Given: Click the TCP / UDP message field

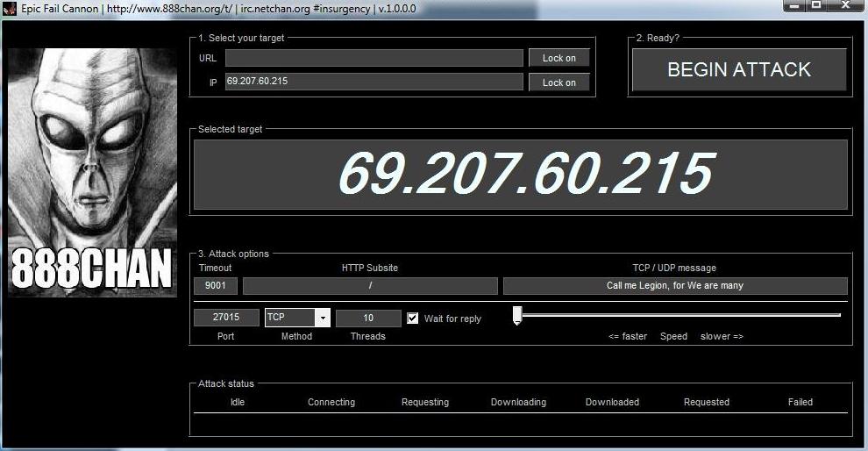Looking at the screenshot, I should [x=675, y=285].
